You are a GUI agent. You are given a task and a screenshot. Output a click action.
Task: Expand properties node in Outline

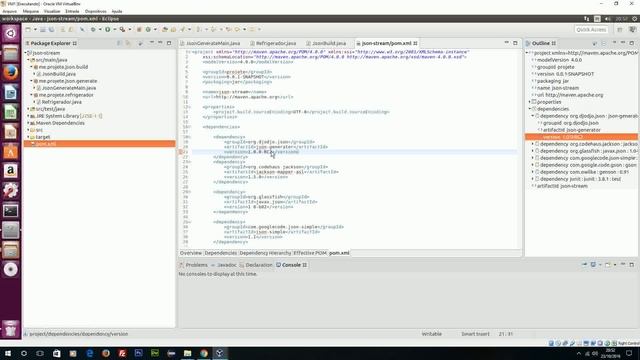pos(530,102)
